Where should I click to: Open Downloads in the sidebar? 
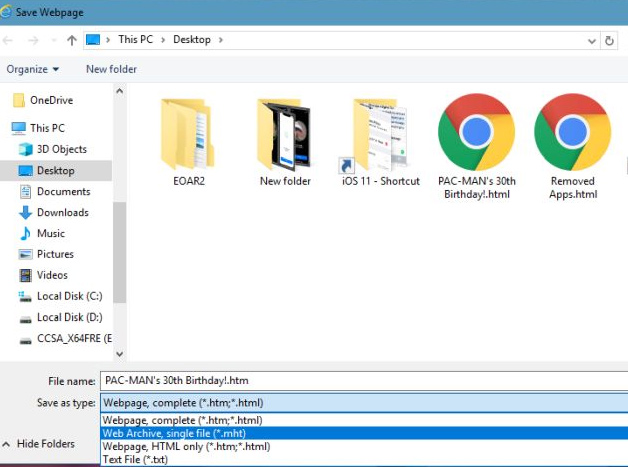pyautogui.click(x=62, y=212)
